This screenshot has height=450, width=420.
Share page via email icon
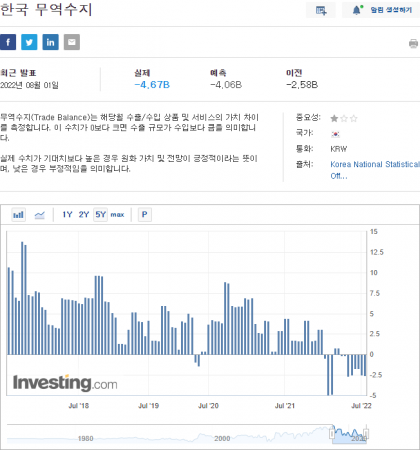[72, 42]
